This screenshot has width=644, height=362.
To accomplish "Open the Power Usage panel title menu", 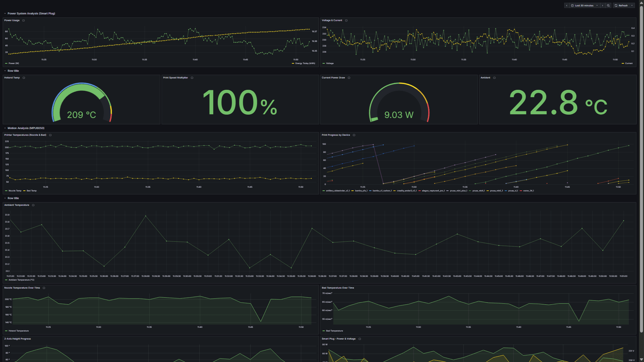I will (x=12, y=20).
